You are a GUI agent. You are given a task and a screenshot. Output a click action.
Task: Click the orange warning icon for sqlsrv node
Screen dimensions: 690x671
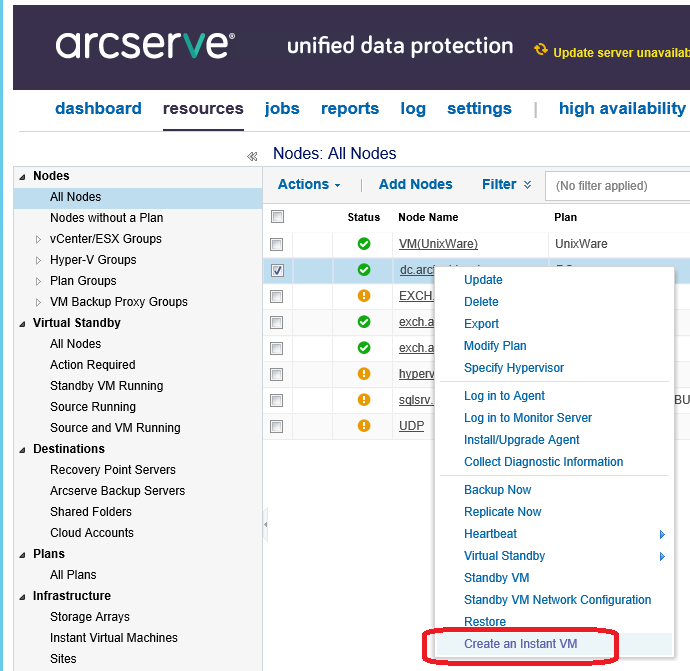coord(364,400)
